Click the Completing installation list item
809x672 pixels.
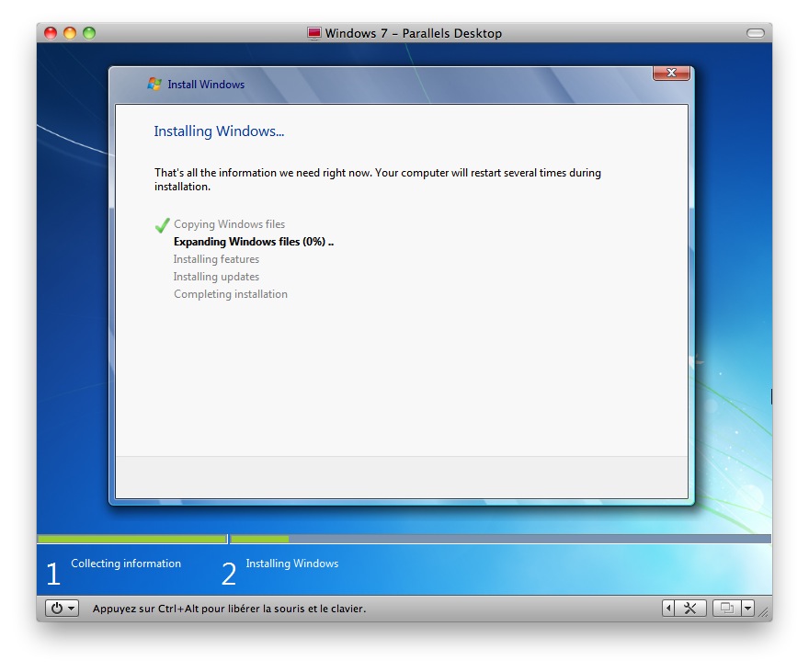click(230, 294)
